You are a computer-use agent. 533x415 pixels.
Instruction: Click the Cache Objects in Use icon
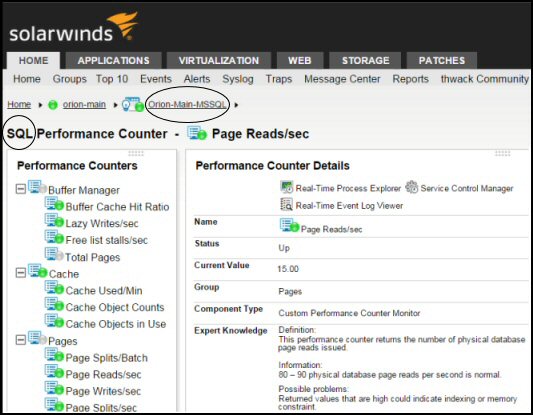coord(54,321)
